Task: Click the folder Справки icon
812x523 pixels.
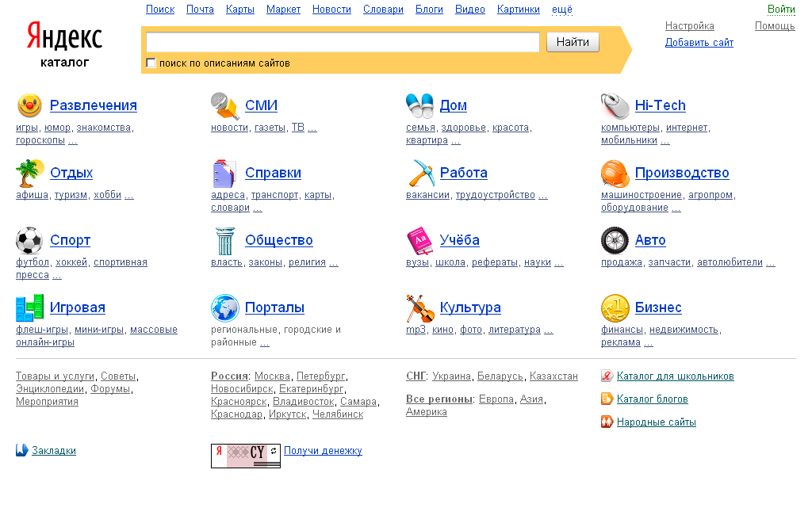Action: 224,173
